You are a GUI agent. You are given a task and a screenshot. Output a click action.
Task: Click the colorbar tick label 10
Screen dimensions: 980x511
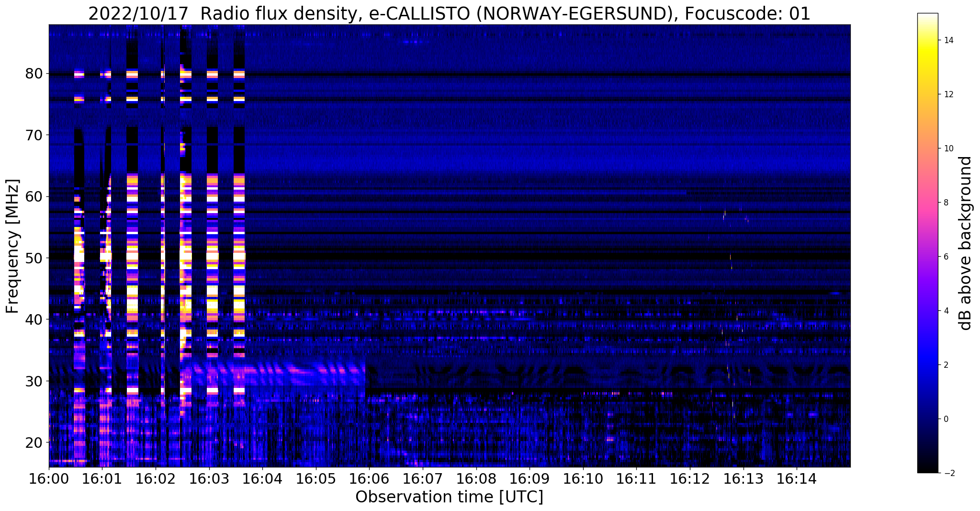pyautogui.click(x=948, y=148)
